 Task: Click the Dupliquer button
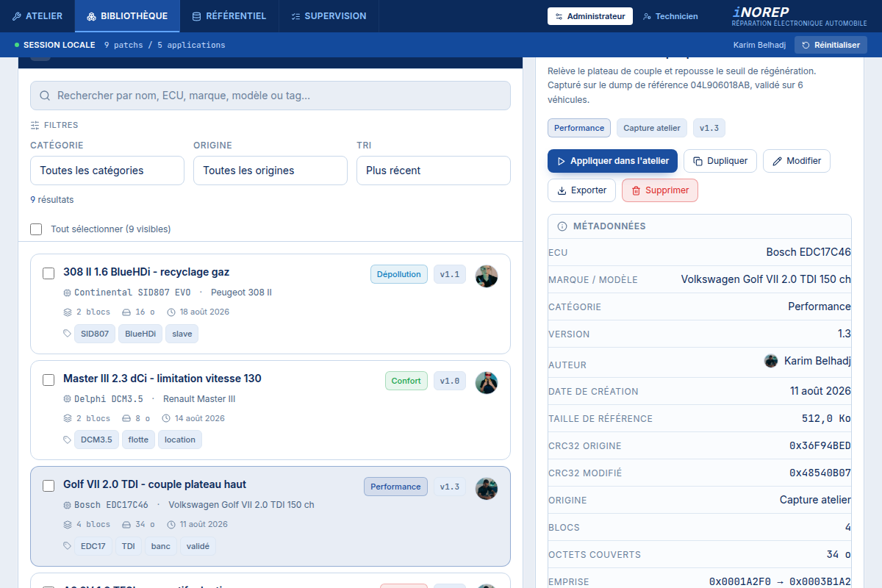click(720, 161)
